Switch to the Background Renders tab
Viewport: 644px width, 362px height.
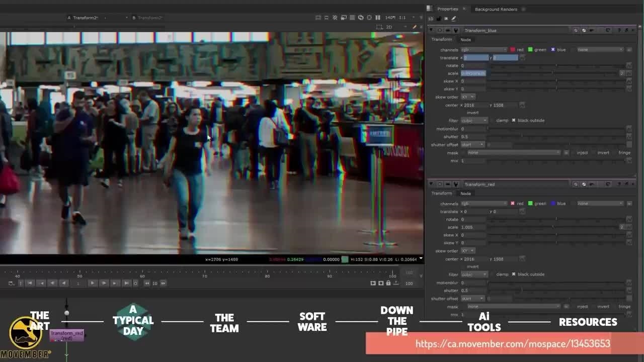point(496,9)
